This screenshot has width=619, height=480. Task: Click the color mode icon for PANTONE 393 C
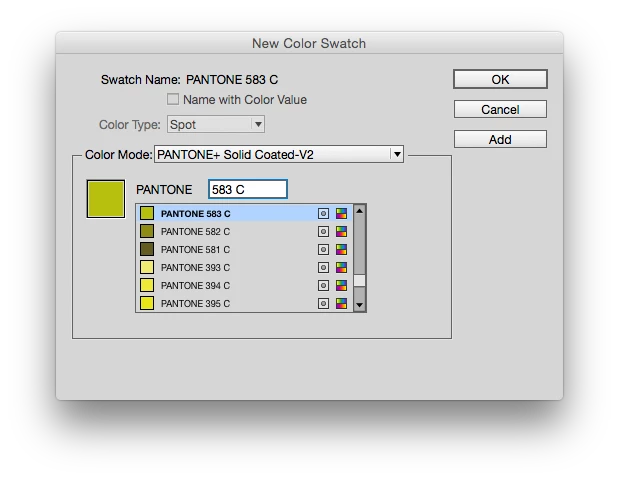pyautogui.click(x=341, y=268)
